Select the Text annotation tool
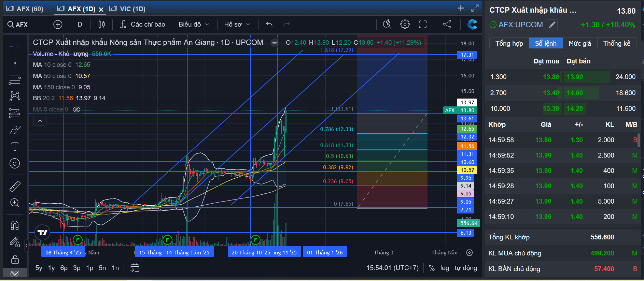Image resolution: width=644 pixels, height=281 pixels. point(15,147)
